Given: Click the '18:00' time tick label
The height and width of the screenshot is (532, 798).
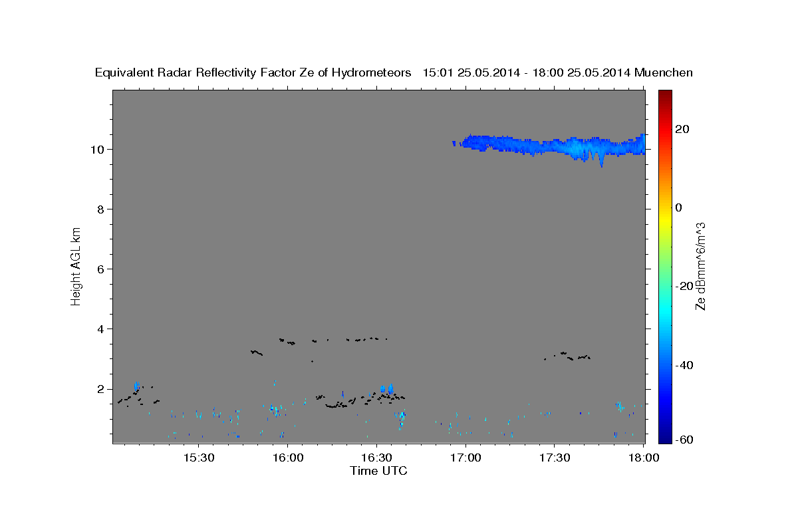Looking at the screenshot, I should [x=644, y=458].
